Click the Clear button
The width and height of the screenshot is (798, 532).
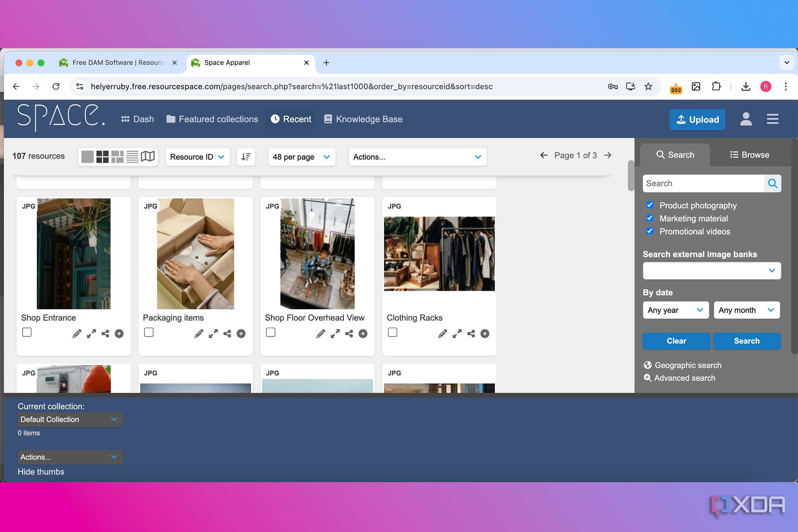[676, 341]
